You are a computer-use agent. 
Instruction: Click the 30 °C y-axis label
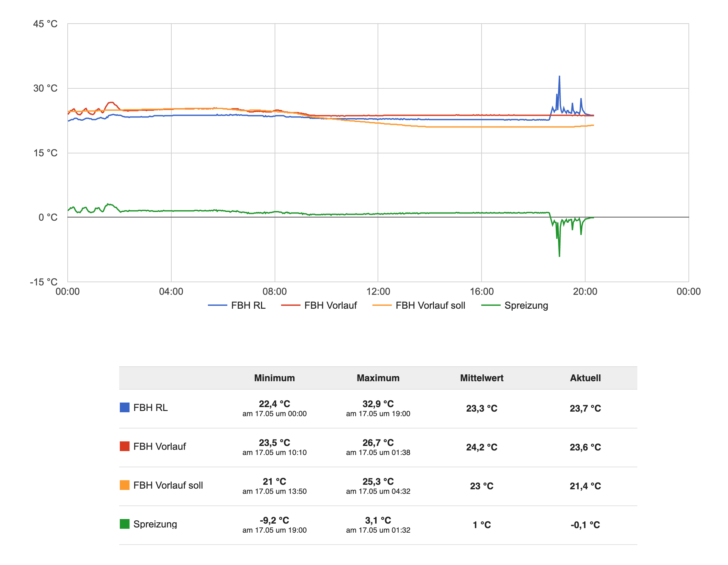point(45,88)
